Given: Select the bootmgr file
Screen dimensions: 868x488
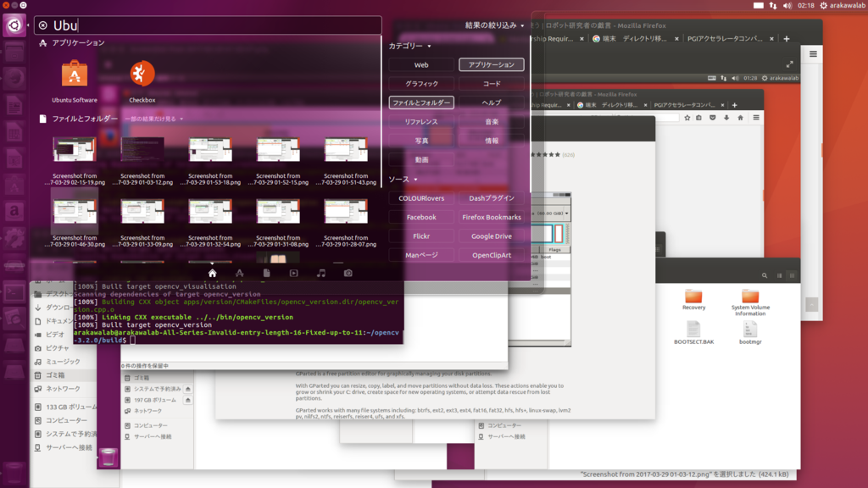Looking at the screenshot, I should pyautogui.click(x=750, y=332).
